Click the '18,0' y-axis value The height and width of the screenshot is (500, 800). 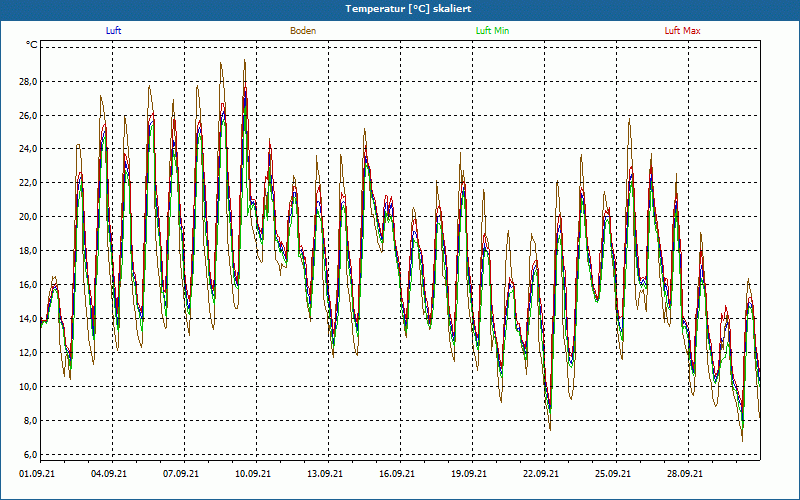pyautogui.click(x=28, y=251)
